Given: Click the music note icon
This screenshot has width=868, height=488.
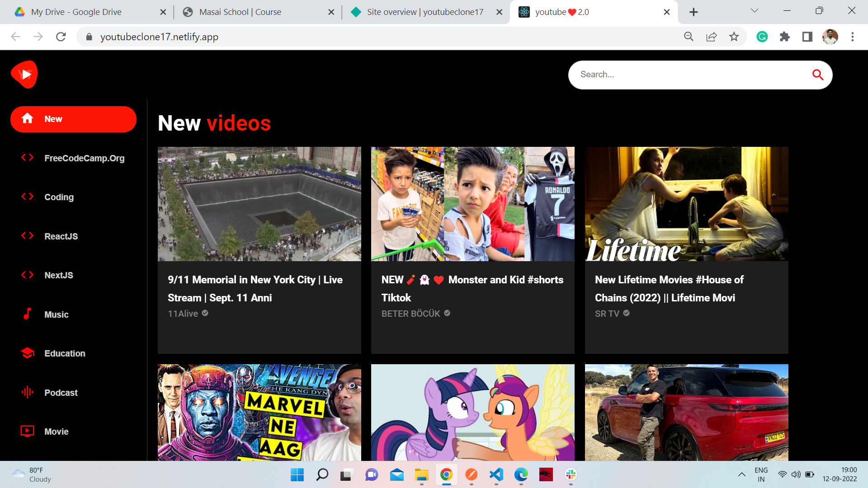Looking at the screenshot, I should 28,314.
